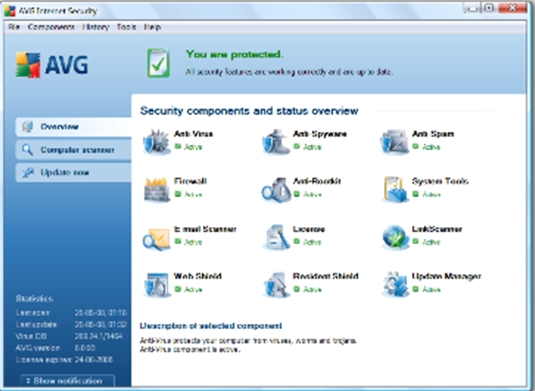535x391 pixels.
Task: Open the E-mail Scanner envelope icon
Action: [x=156, y=238]
